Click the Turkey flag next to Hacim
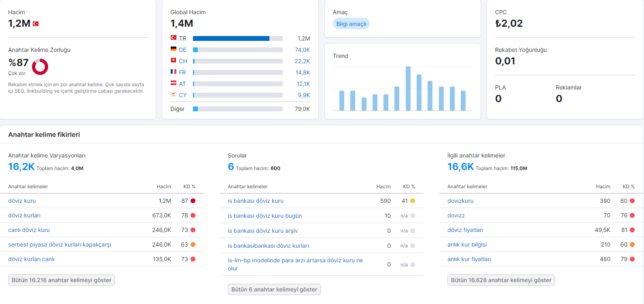 36,24
